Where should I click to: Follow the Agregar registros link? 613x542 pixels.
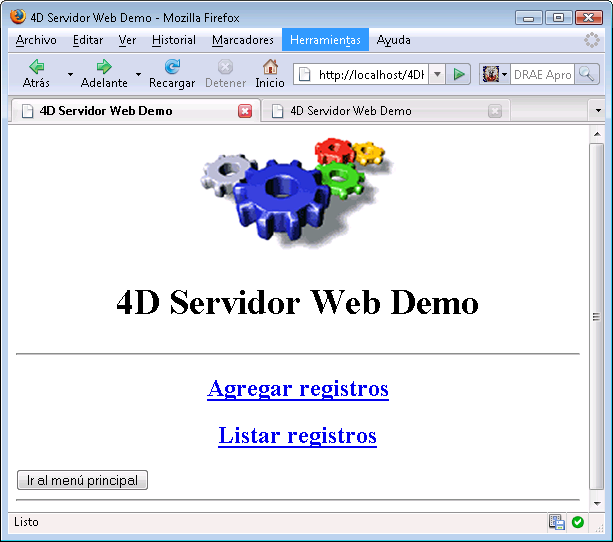[x=298, y=388]
